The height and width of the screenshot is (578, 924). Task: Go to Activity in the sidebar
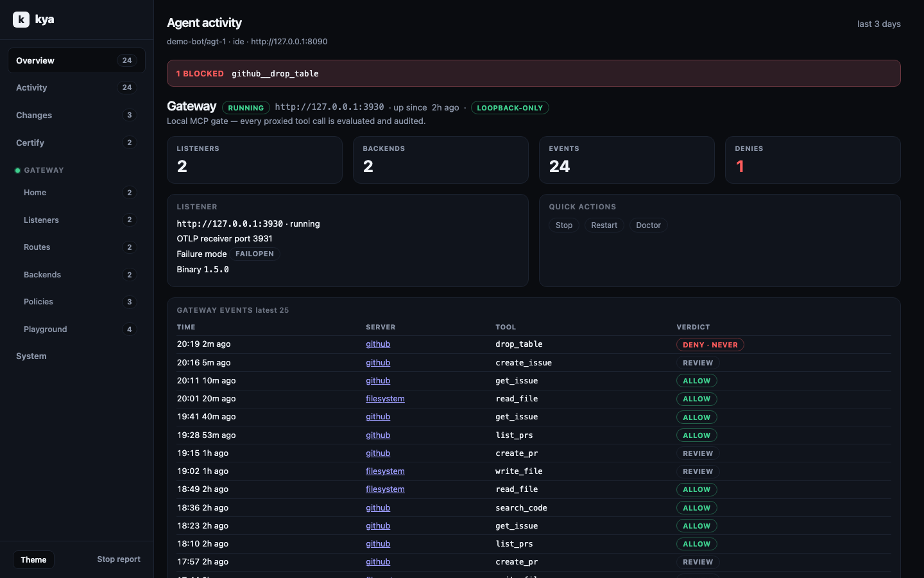pos(76,87)
